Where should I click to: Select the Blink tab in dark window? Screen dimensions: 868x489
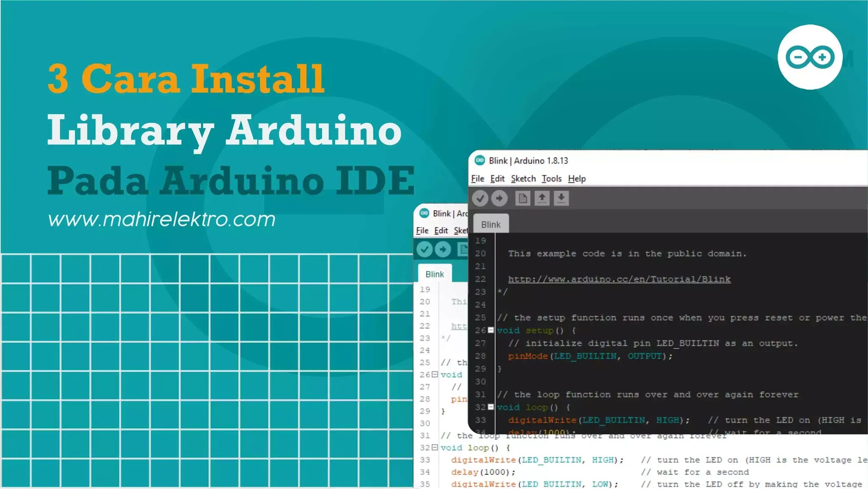(x=491, y=224)
